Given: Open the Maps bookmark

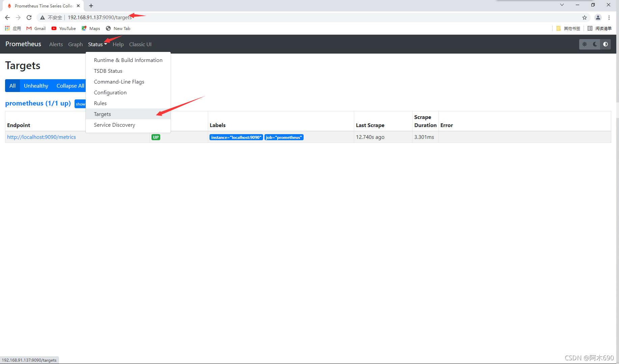Looking at the screenshot, I should coord(91,28).
